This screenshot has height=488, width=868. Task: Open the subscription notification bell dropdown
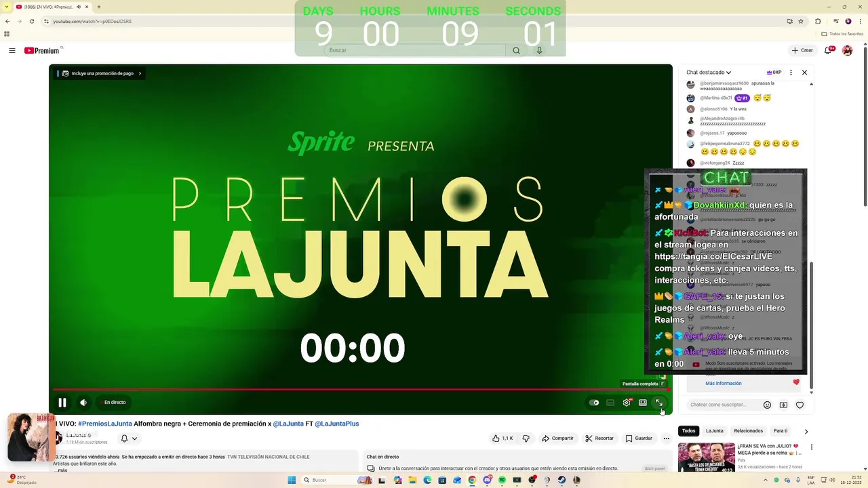coord(128,439)
